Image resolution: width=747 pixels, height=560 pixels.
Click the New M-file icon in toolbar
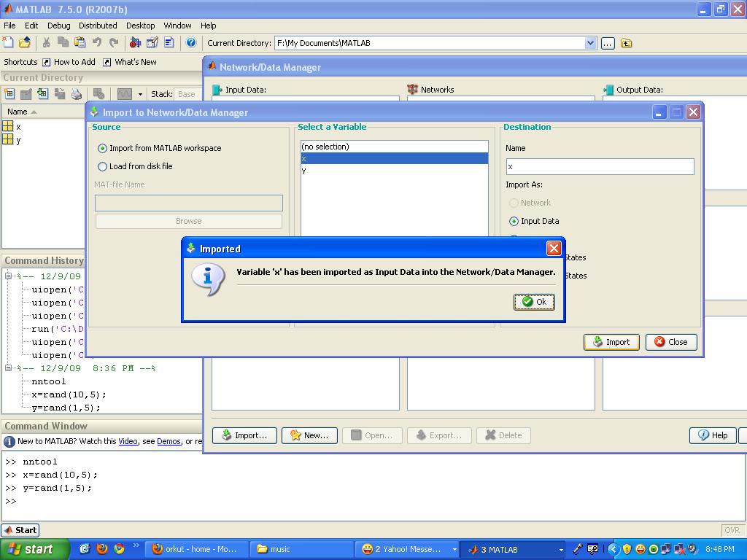pos(8,42)
